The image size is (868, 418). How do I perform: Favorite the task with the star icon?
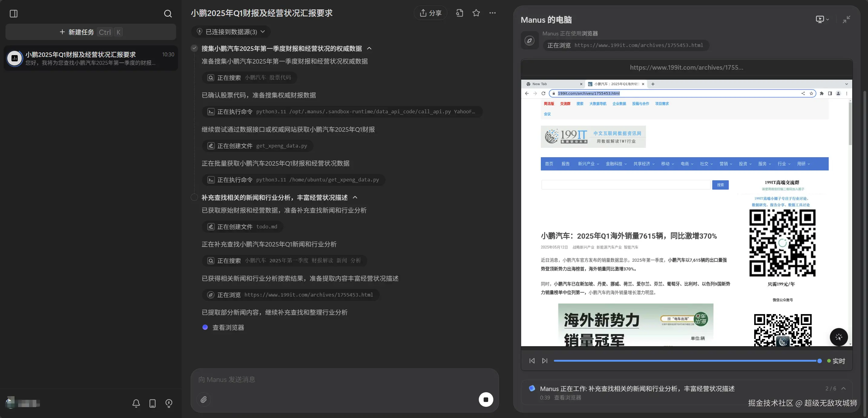(x=476, y=13)
